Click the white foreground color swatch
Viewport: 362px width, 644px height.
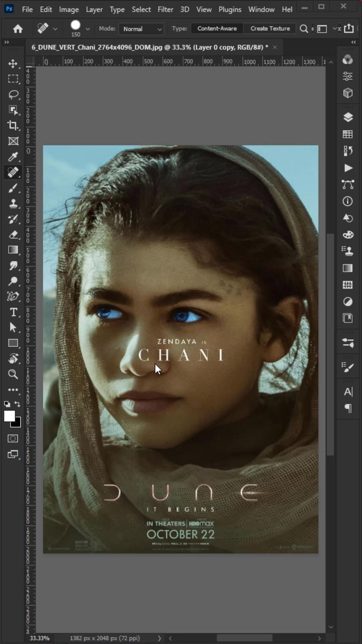9,416
